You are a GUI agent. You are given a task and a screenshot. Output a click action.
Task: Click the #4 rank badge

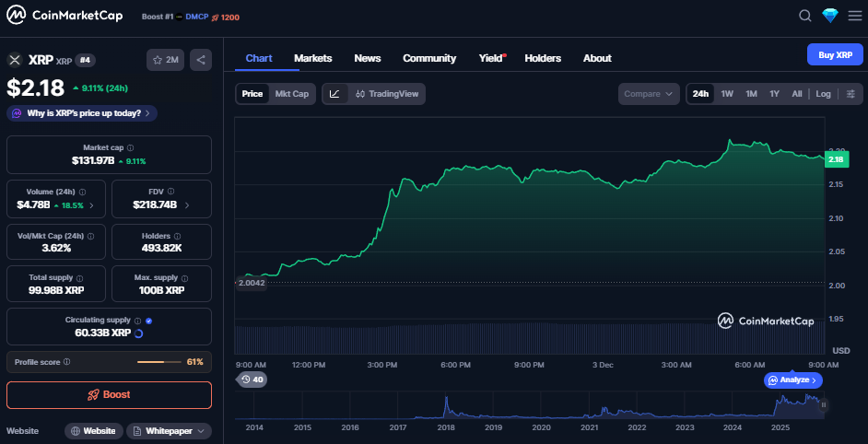85,60
